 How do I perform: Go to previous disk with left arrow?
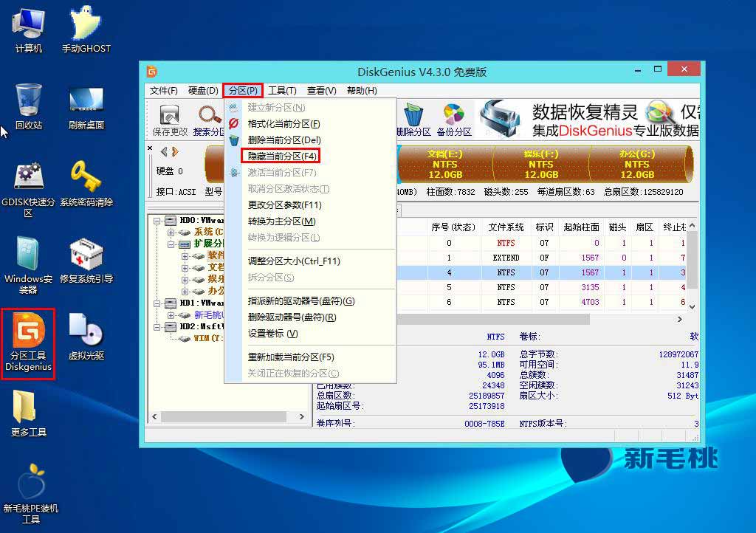[x=164, y=152]
